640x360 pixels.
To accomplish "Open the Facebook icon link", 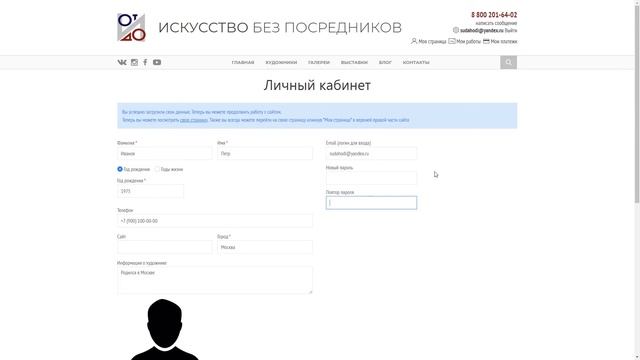I will (145, 62).
